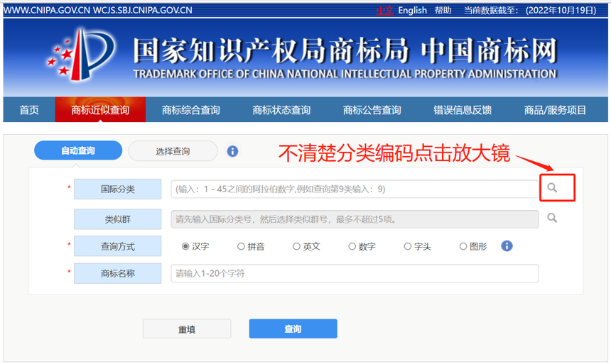Click the trademark office logo emblem

pos(81,55)
